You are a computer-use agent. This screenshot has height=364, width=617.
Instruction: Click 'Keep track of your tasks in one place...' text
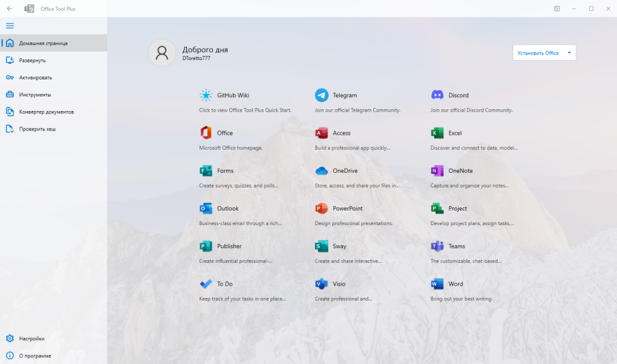coord(243,299)
